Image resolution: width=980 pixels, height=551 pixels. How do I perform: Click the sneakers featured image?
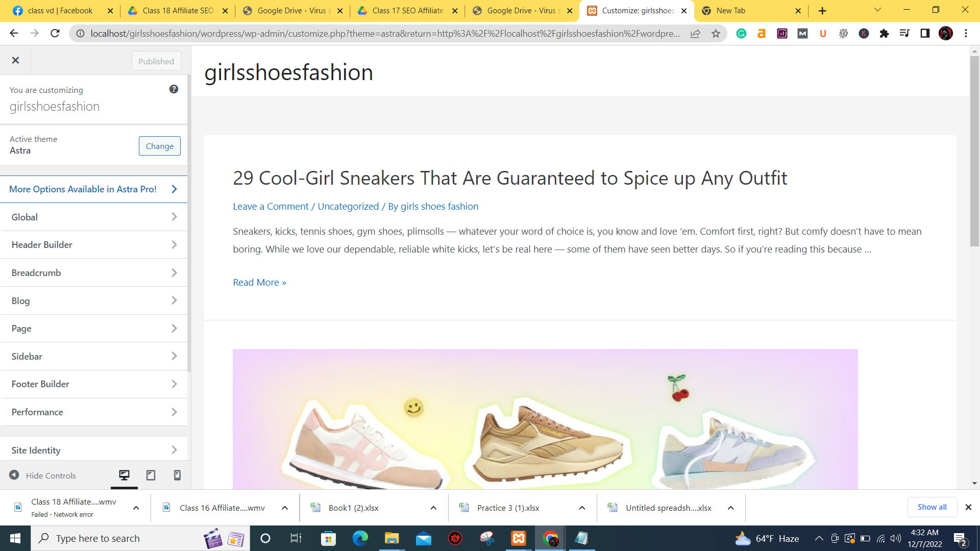[x=545, y=419]
